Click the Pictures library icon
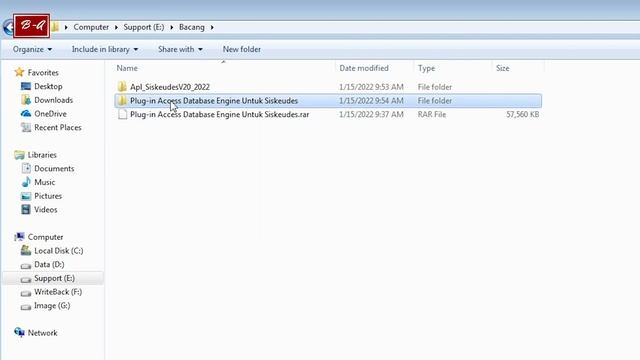640x360 pixels. (x=26, y=196)
